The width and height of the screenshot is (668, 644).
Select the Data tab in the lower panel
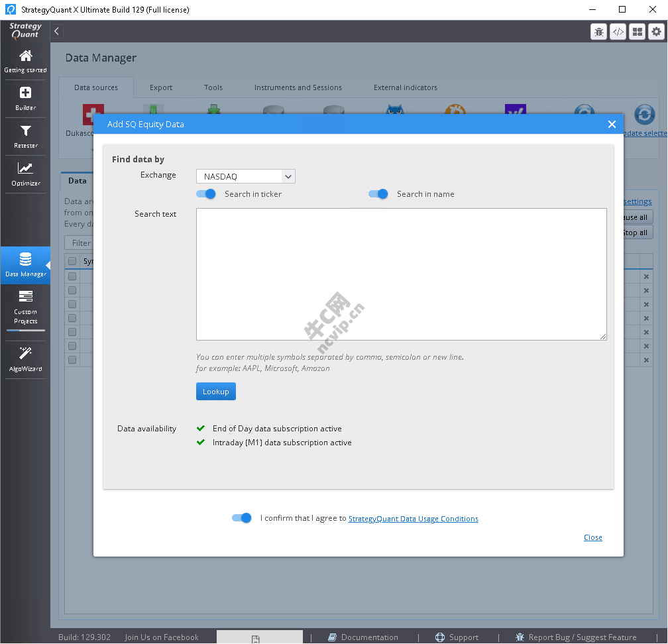point(78,181)
